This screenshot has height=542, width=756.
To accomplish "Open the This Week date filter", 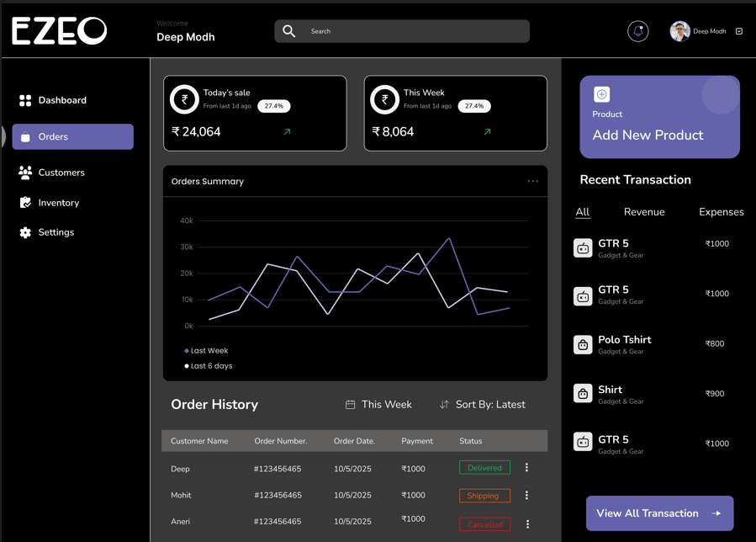I will tap(378, 405).
